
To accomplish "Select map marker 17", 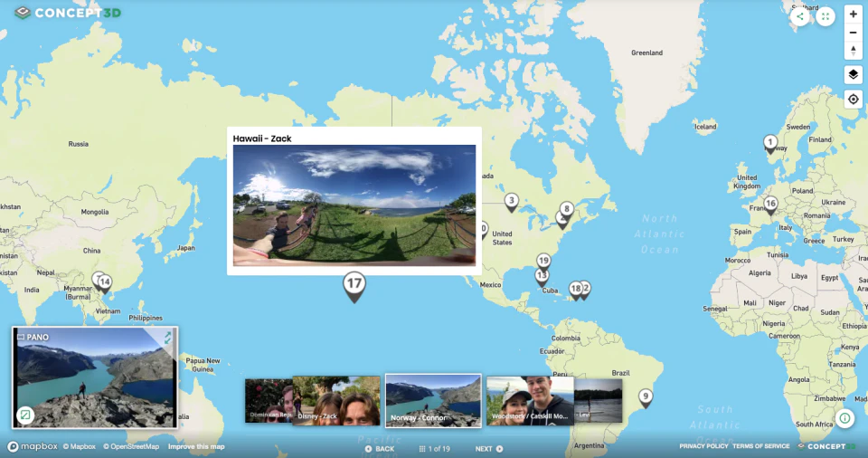I will 354,286.
